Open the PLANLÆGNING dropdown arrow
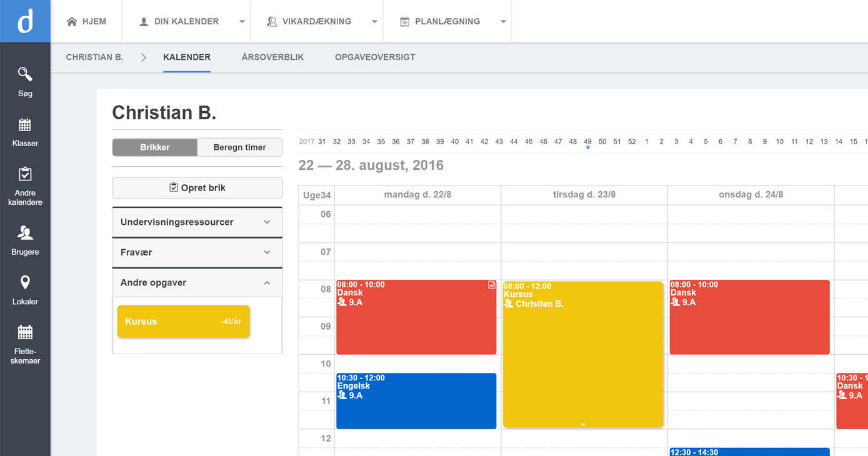Screen dimensions: 868x456 pos(503,22)
